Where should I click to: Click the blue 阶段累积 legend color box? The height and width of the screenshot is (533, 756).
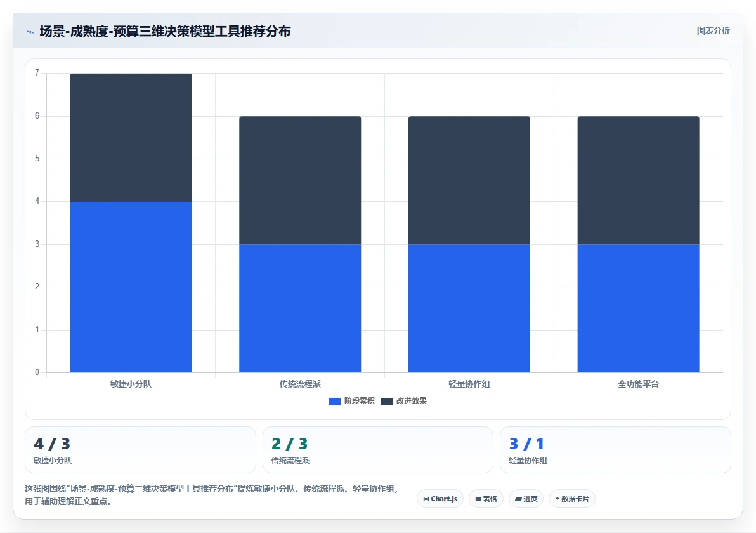(335, 401)
